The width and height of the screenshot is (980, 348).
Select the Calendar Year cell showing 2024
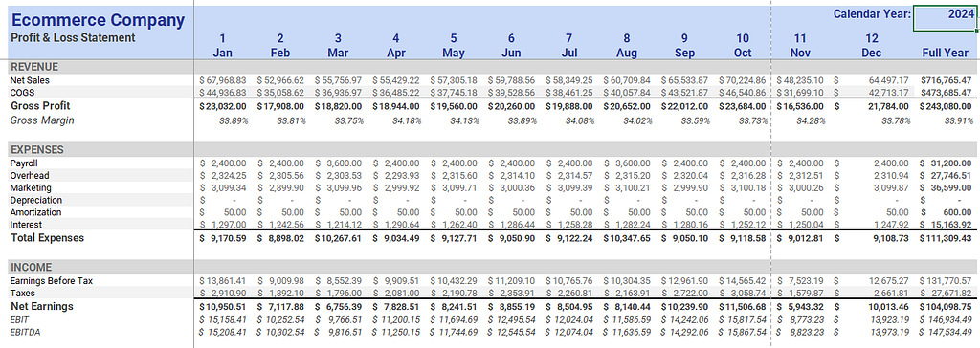coord(944,18)
